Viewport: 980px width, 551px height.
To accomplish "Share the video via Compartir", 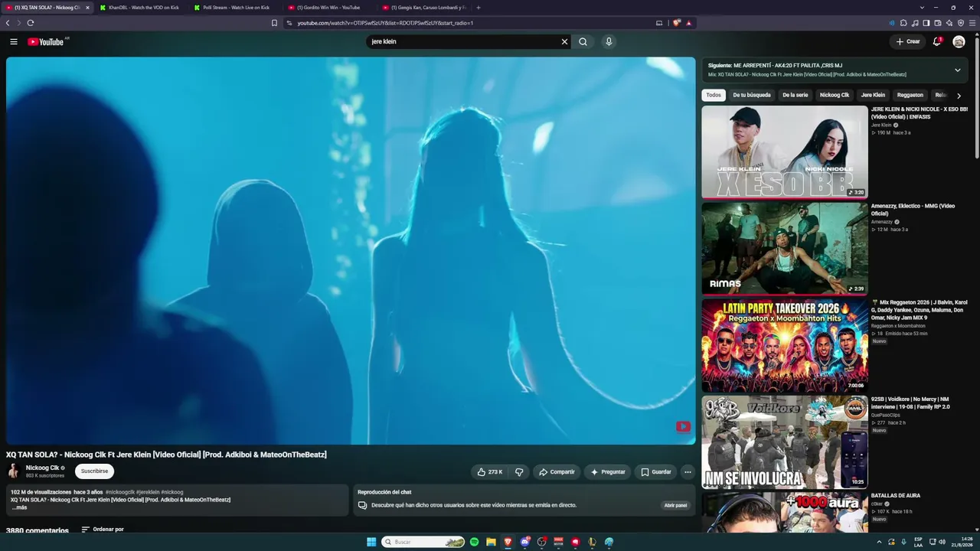I will click(x=557, y=472).
